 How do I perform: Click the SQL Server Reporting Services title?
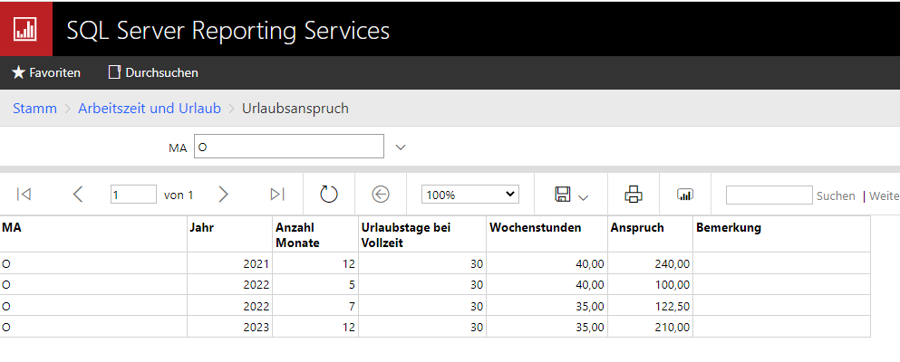(x=228, y=30)
